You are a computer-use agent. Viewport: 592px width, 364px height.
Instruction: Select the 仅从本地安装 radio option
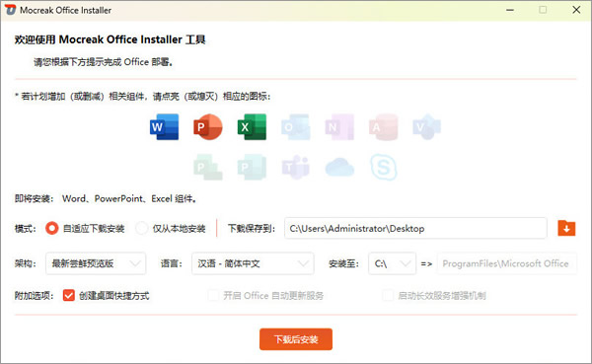(x=141, y=228)
